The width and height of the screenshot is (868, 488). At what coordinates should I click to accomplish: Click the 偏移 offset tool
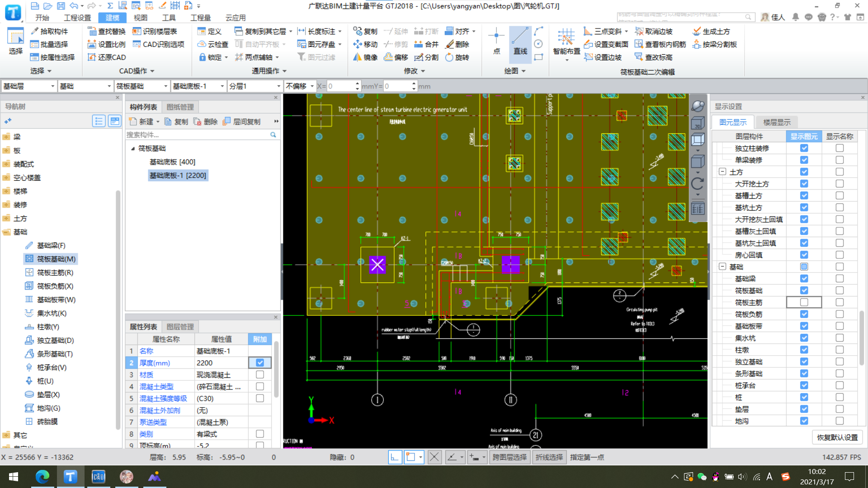396,57
